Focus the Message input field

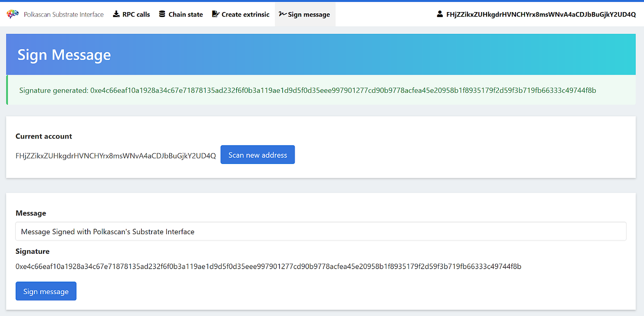coord(321,232)
